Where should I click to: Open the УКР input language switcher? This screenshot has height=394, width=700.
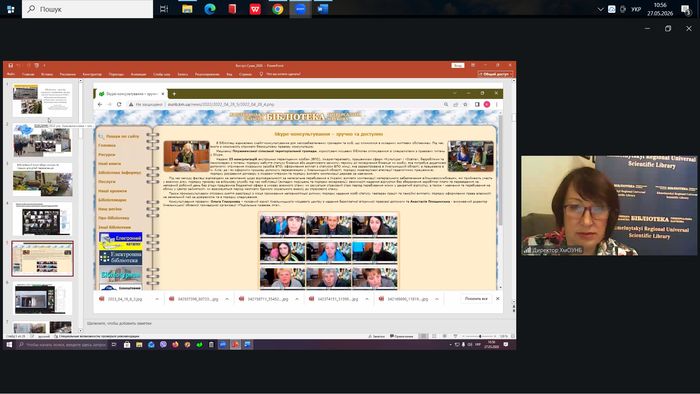coord(636,9)
